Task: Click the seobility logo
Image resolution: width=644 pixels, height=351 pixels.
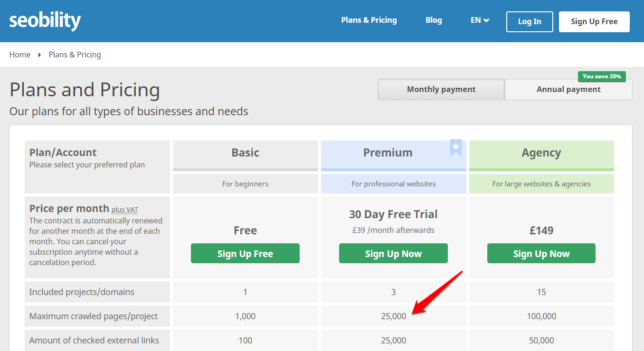Action: coord(45,21)
